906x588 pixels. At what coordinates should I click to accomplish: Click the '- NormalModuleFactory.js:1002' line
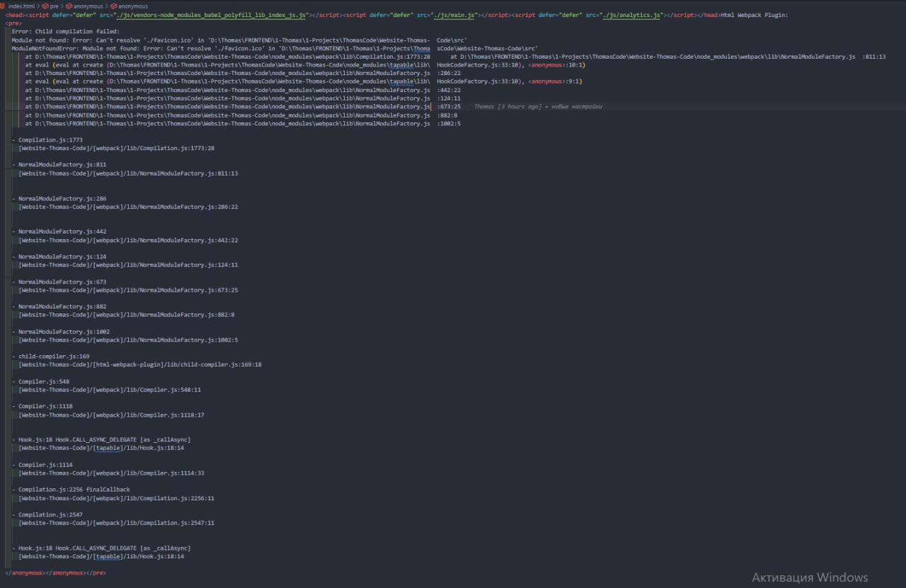point(61,332)
